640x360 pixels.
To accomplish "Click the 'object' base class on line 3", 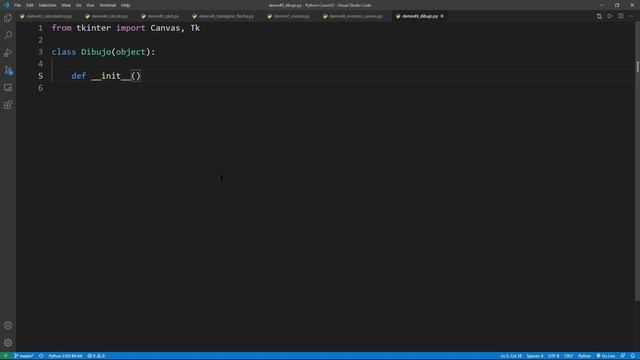I will click(x=131, y=52).
